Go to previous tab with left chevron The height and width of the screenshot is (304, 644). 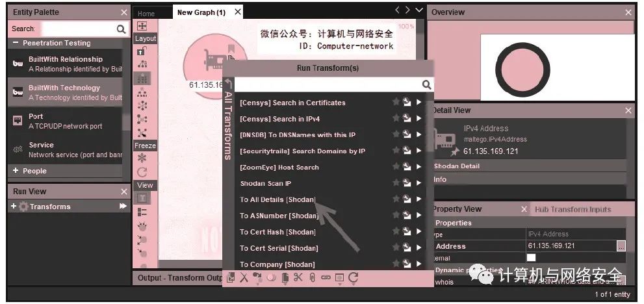pyautogui.click(x=397, y=10)
